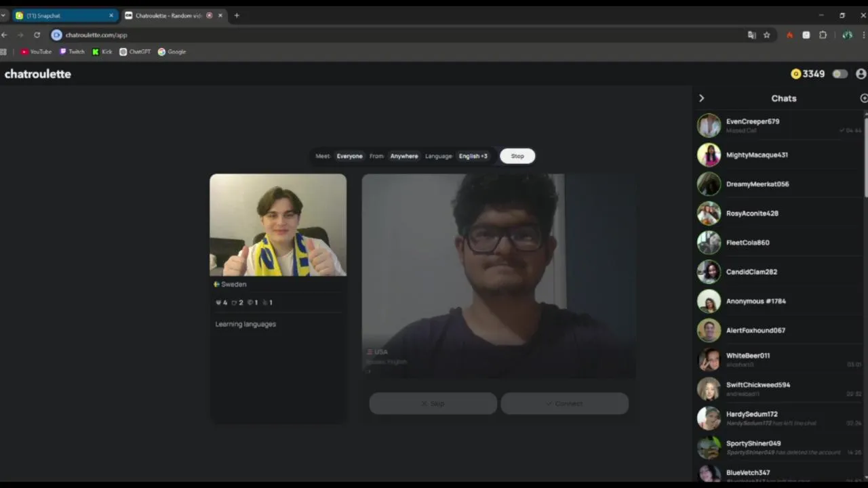Open chat with WhiteBeer011

[780, 359]
